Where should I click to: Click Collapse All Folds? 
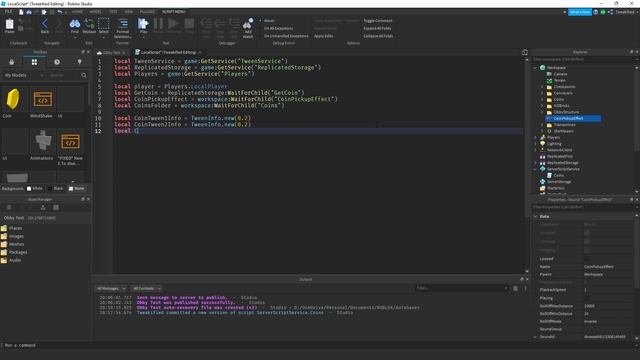tap(378, 36)
